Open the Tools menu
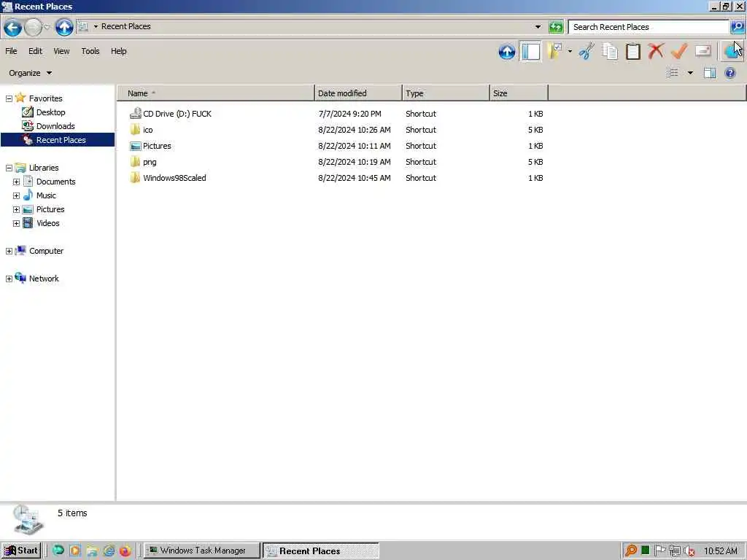The image size is (747, 560). coord(90,51)
